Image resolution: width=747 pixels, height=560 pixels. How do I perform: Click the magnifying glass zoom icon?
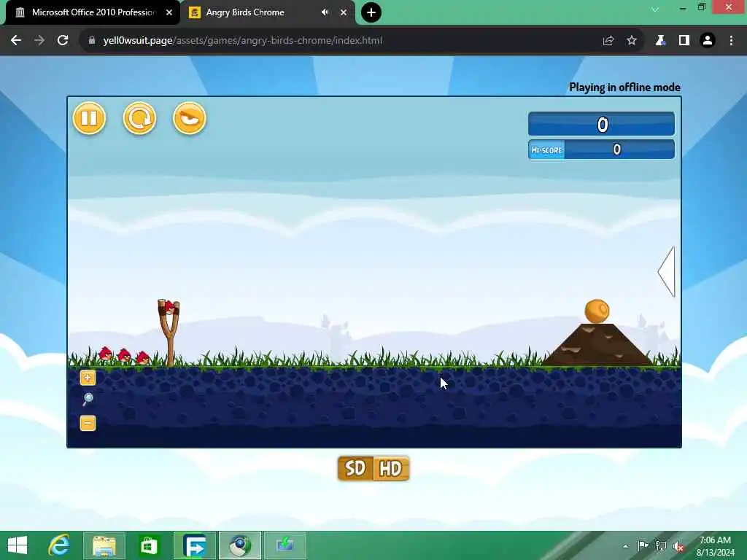[x=88, y=400]
